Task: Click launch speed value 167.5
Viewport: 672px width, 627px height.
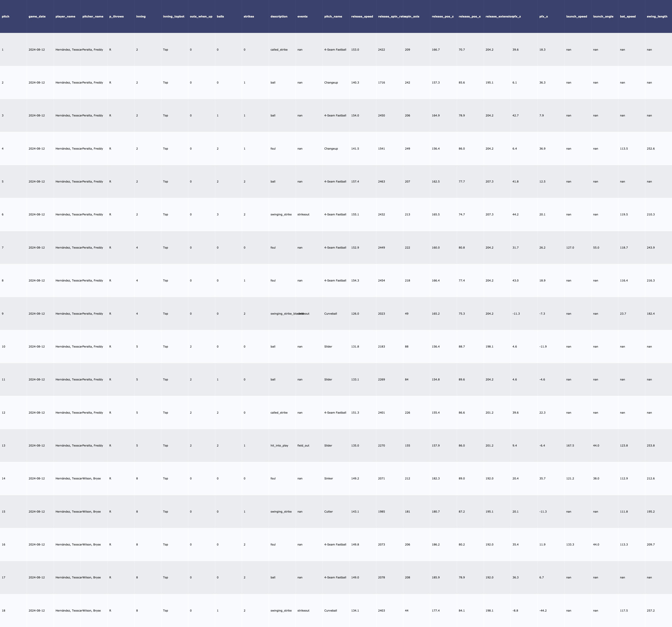Action: [x=570, y=445]
